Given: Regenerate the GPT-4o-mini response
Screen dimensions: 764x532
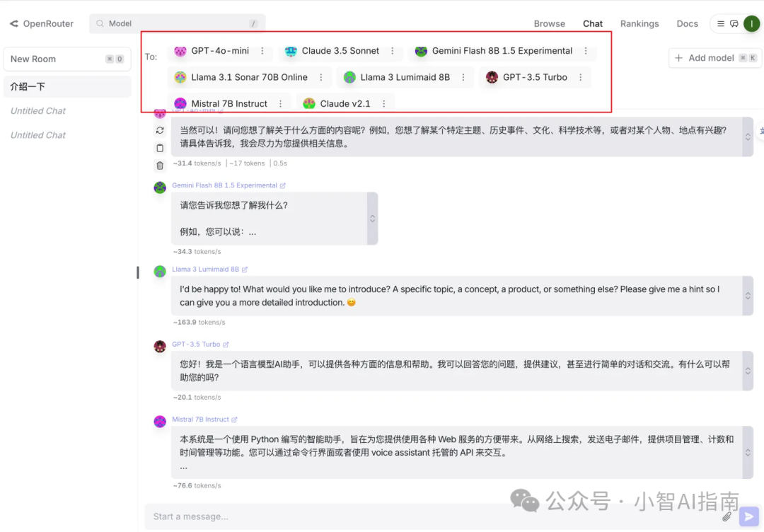Looking at the screenshot, I should (x=160, y=130).
